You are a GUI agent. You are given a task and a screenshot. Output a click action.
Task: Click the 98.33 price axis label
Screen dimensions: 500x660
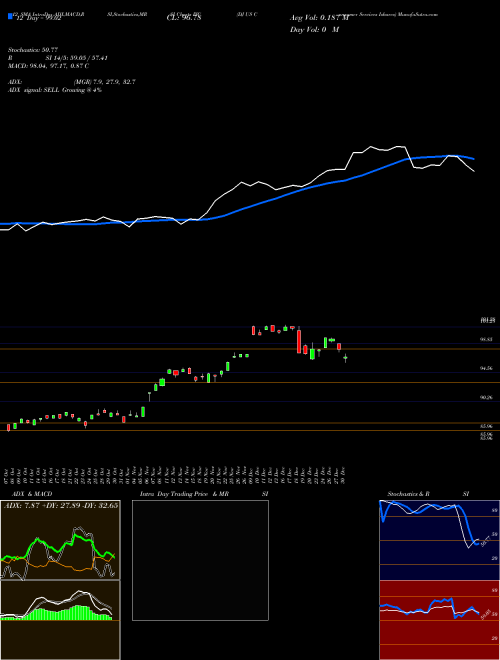coord(487,339)
